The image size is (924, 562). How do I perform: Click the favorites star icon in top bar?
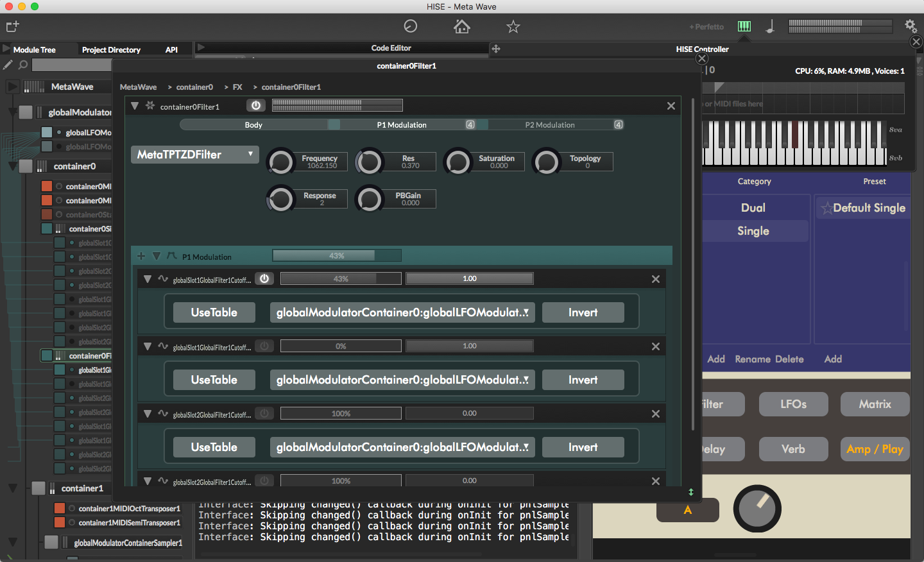coord(513,26)
